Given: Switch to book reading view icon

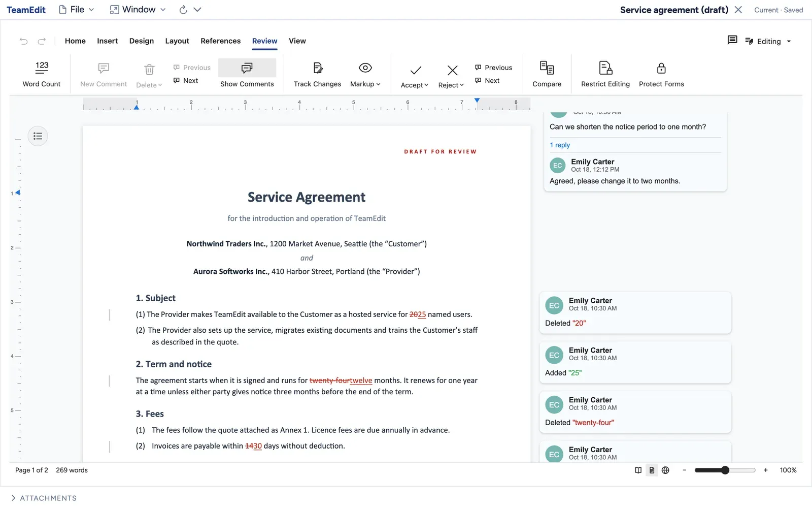Looking at the screenshot, I should (x=638, y=470).
